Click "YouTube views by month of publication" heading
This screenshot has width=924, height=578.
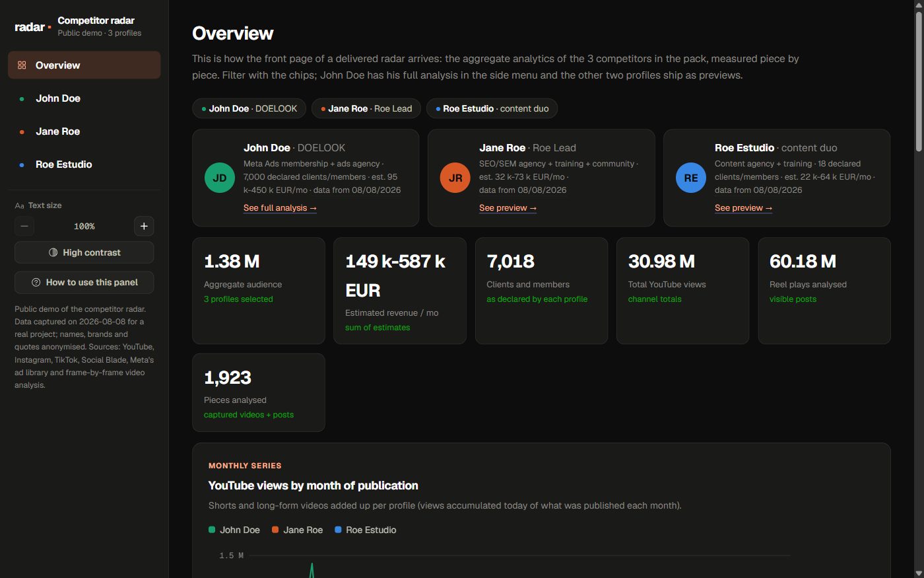[x=313, y=486]
